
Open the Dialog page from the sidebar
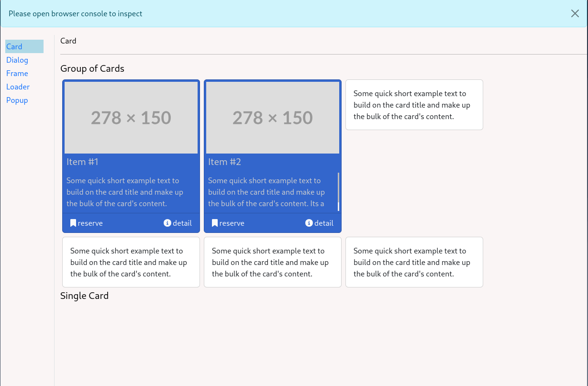pos(17,60)
